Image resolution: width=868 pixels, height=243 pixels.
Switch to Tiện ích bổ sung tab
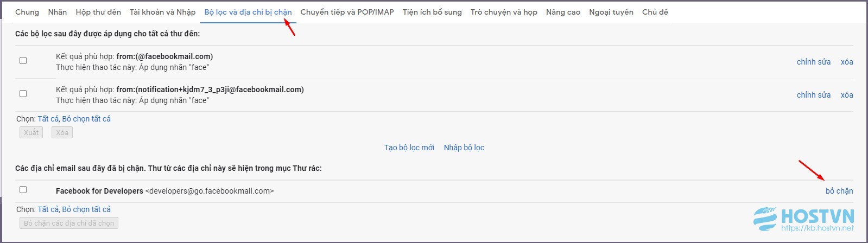(432, 12)
